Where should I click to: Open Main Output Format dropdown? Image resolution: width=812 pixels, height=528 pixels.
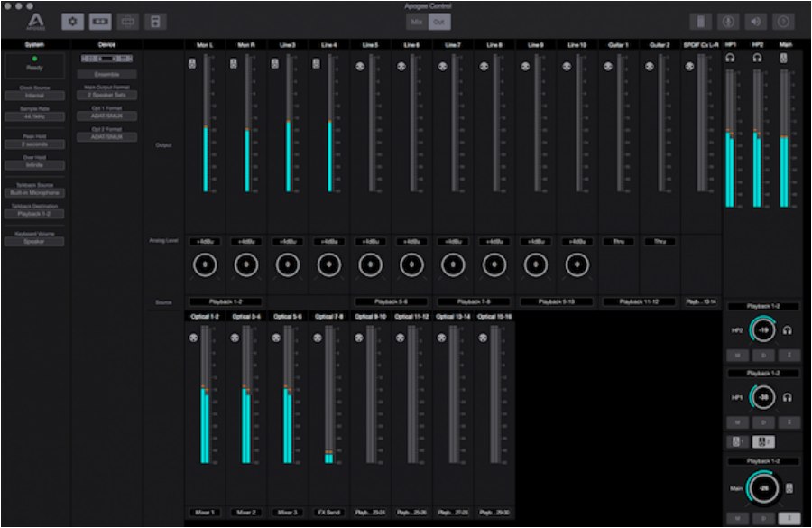[x=106, y=96]
